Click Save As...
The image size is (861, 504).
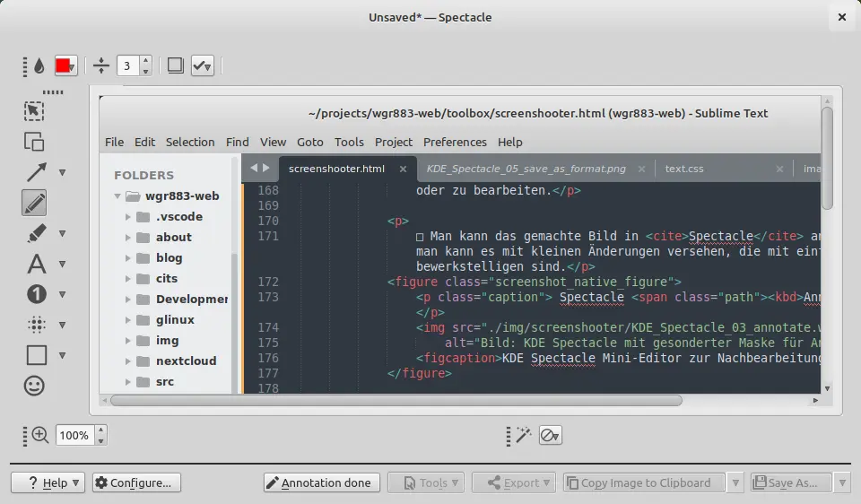coord(789,482)
